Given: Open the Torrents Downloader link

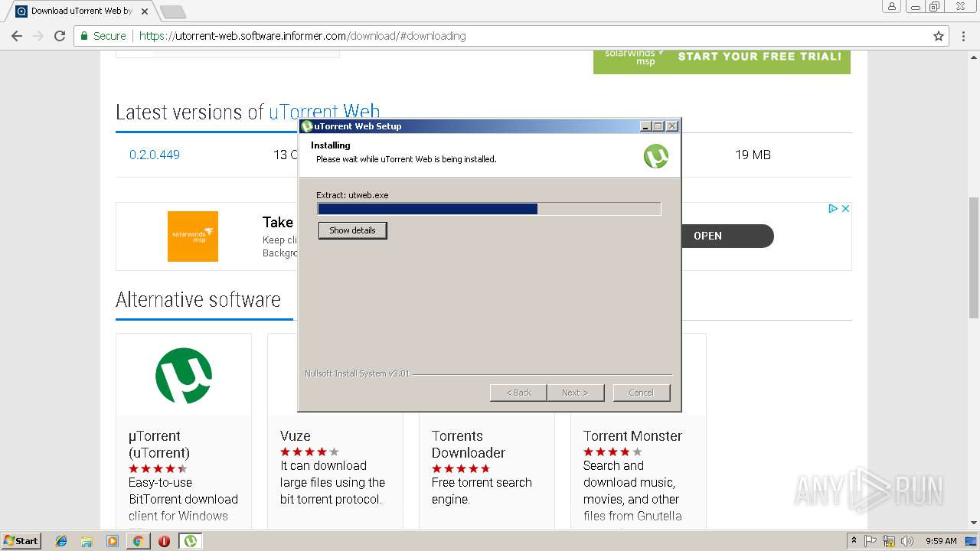Looking at the screenshot, I should 469,444.
